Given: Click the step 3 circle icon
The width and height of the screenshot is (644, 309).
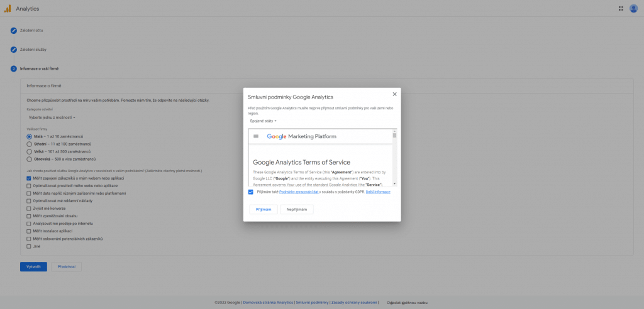Looking at the screenshot, I should click(x=14, y=68).
